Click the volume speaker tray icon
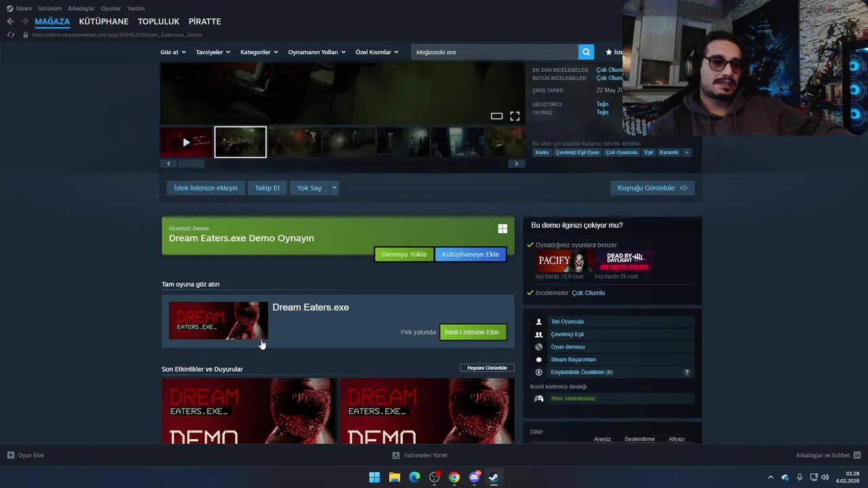 [825, 477]
